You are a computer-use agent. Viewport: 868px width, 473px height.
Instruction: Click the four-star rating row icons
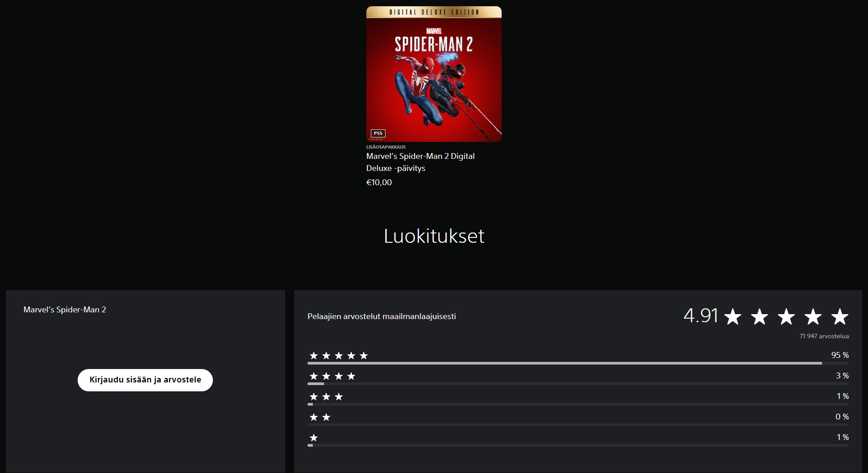(332, 376)
